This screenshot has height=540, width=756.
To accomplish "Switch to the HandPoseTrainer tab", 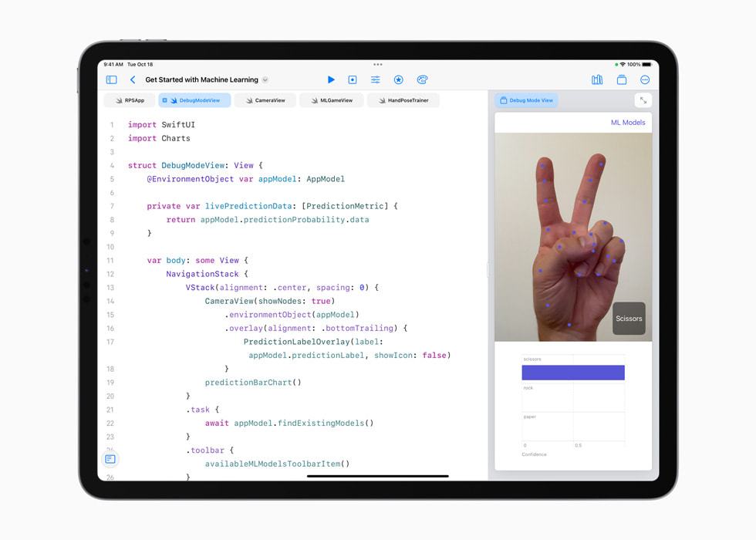I will pyautogui.click(x=404, y=100).
